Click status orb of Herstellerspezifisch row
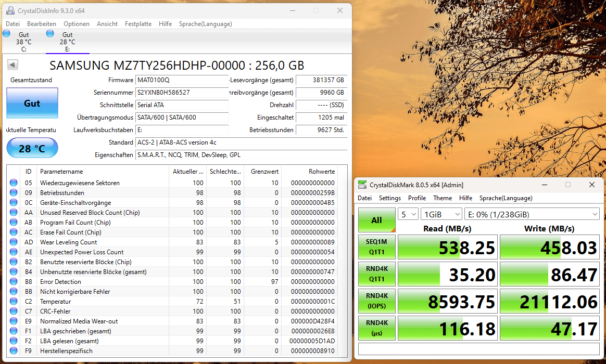 tap(14, 350)
